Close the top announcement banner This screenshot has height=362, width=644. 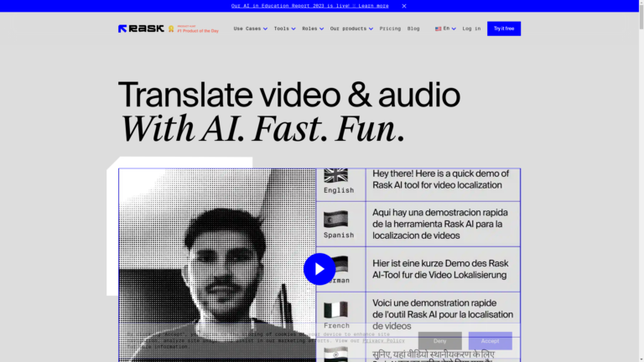[404, 6]
